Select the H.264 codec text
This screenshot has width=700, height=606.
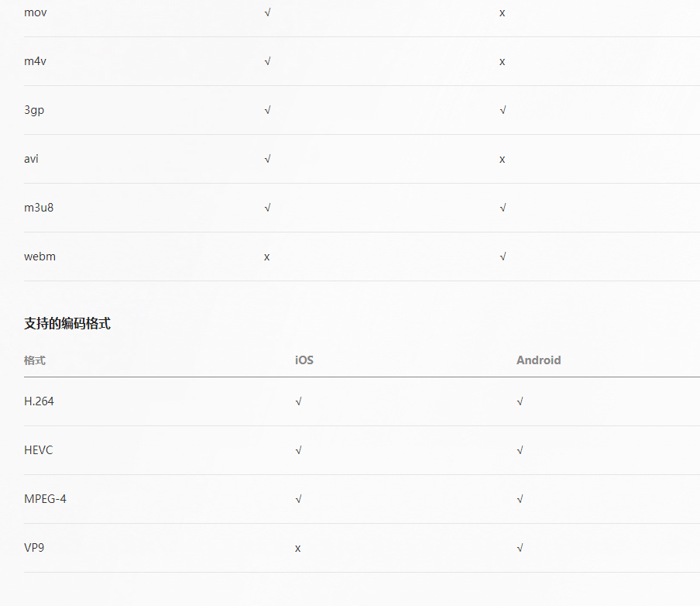(x=39, y=401)
